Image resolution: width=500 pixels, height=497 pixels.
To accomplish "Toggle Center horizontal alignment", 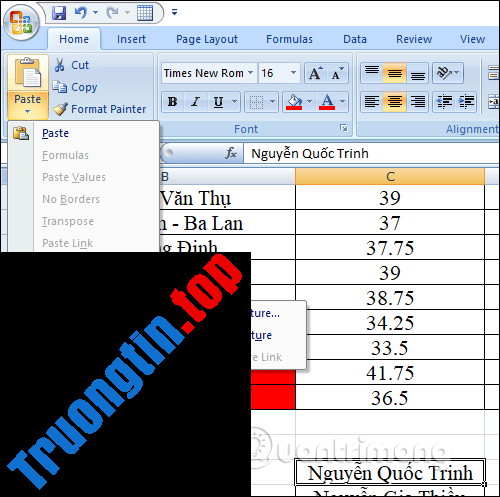I will 395,102.
